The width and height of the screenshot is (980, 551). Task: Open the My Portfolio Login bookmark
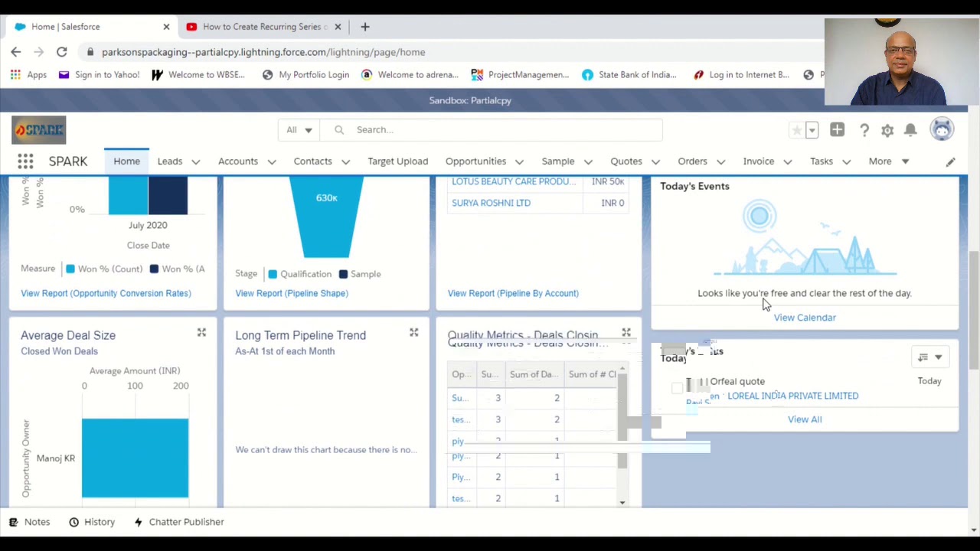pos(305,75)
